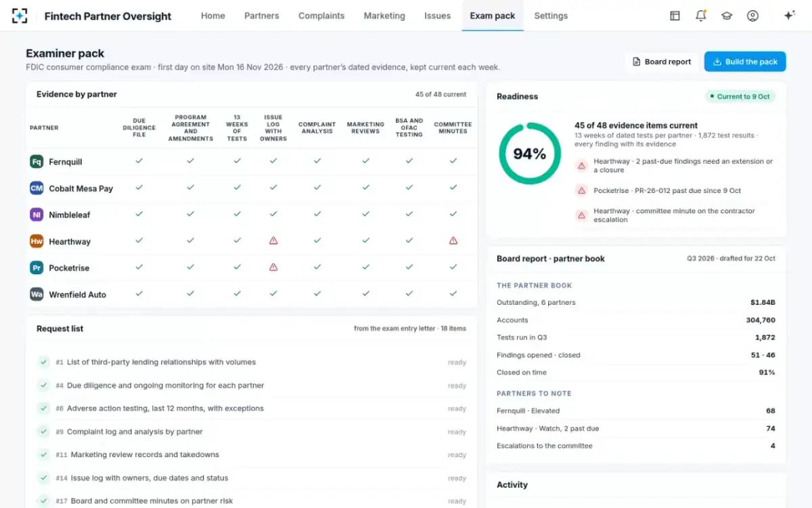
Task: Click the '$1.84B' outstanding value
Action: pyautogui.click(x=763, y=303)
